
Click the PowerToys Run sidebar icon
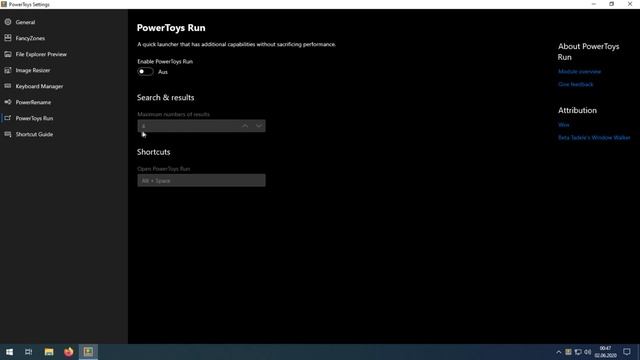8,118
